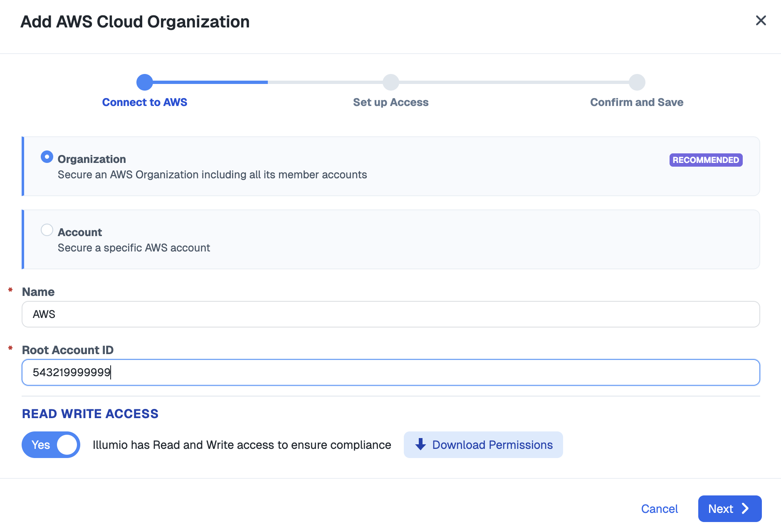Click the Confirm and Save step label
Viewport: 781px width, 532px height.
pos(637,102)
